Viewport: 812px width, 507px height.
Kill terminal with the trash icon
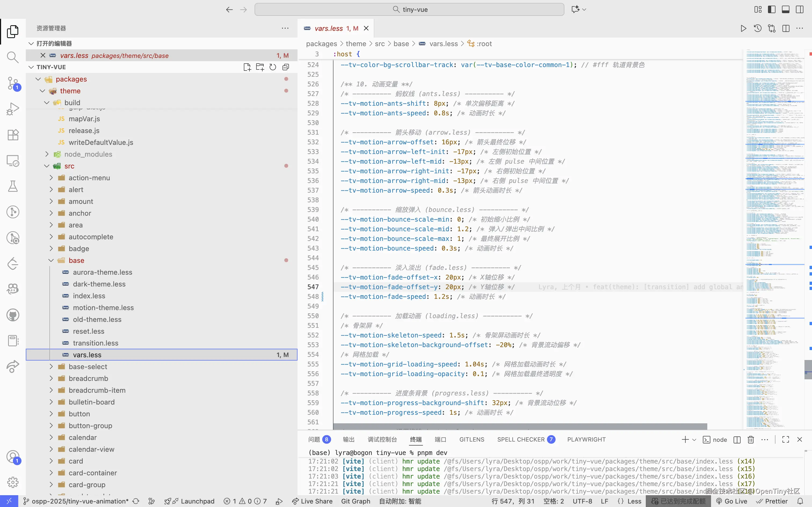(x=751, y=440)
